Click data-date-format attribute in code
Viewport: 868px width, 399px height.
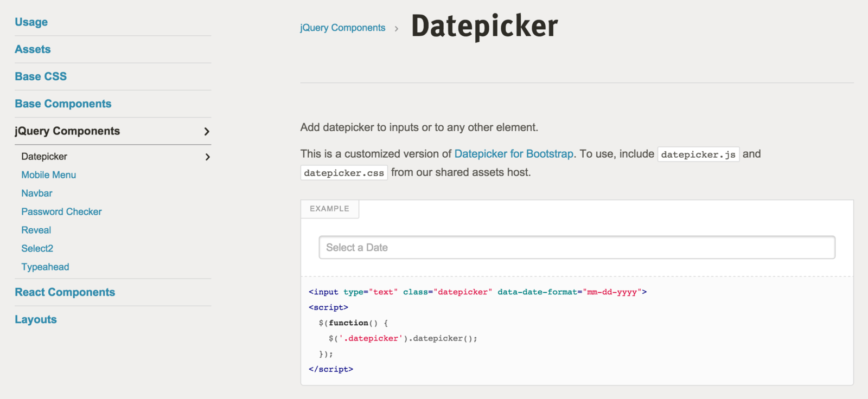[x=538, y=292]
